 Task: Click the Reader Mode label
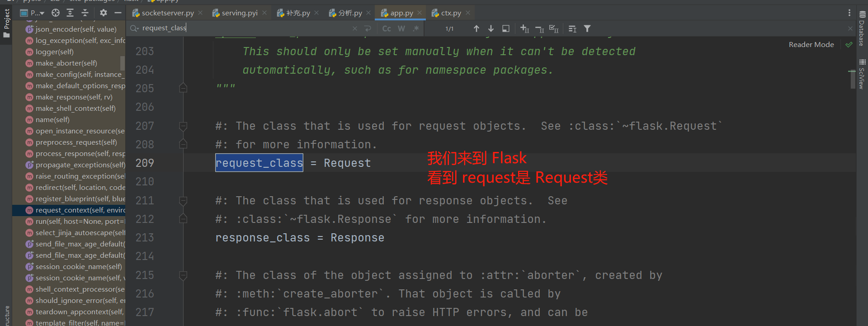pyautogui.click(x=811, y=44)
